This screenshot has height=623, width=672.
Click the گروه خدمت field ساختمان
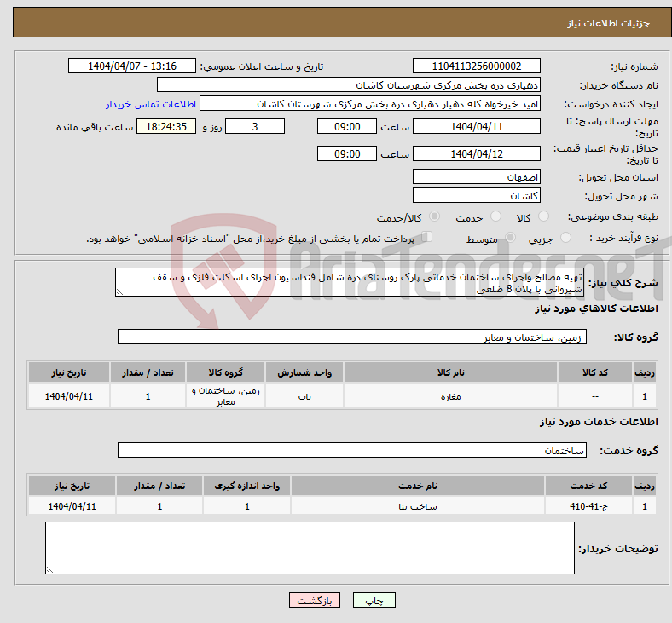pos(352,450)
